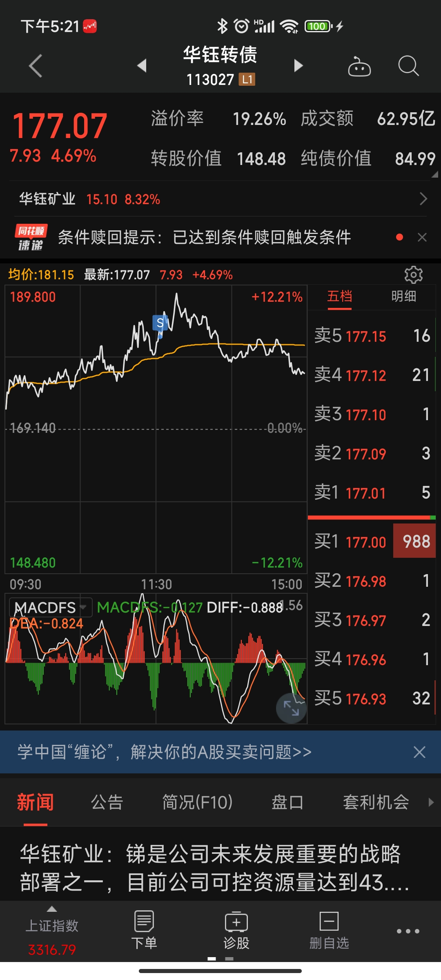Select the 新闻 tab
Viewport: 441px width, 980px height.
35,802
